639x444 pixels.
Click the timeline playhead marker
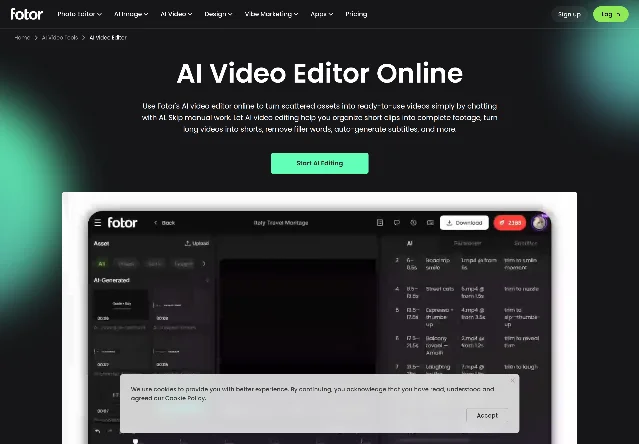135,441
